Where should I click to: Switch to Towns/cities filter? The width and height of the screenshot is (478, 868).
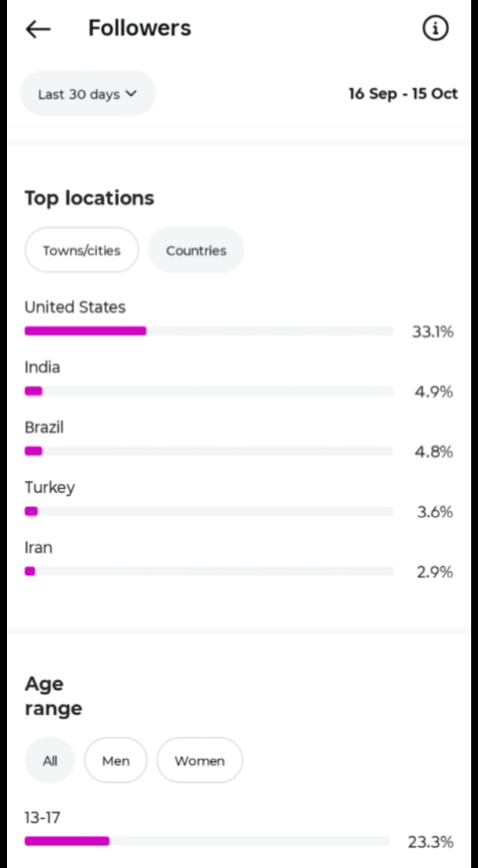82,251
